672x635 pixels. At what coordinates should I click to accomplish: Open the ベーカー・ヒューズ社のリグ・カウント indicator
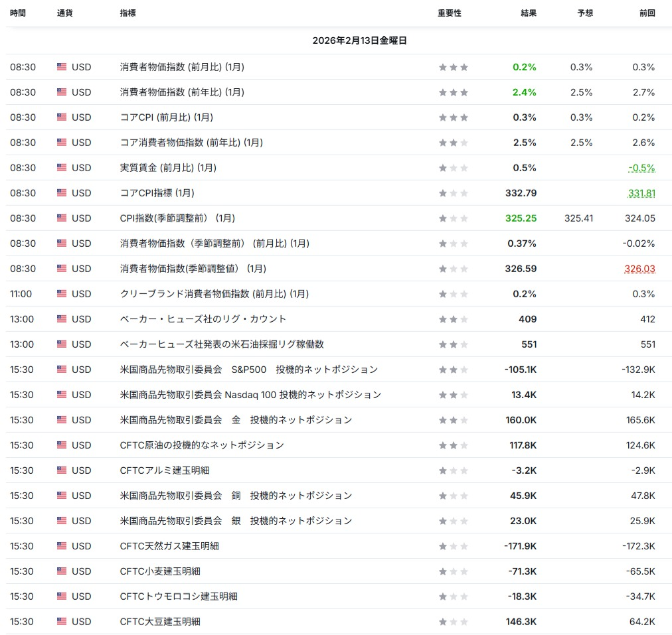pos(203,319)
